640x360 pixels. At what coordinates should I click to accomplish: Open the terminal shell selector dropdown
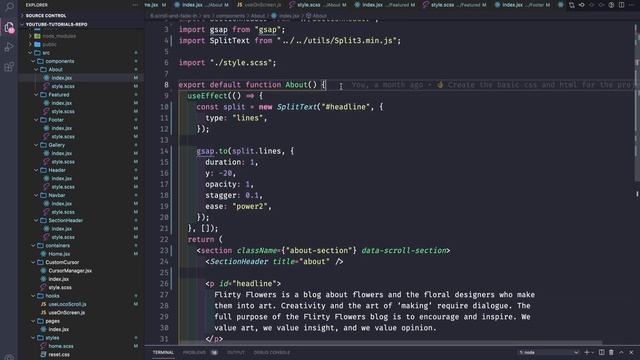(549, 352)
